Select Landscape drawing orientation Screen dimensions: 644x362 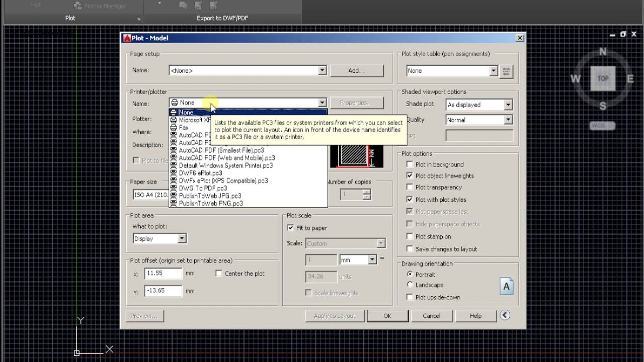[x=410, y=285]
